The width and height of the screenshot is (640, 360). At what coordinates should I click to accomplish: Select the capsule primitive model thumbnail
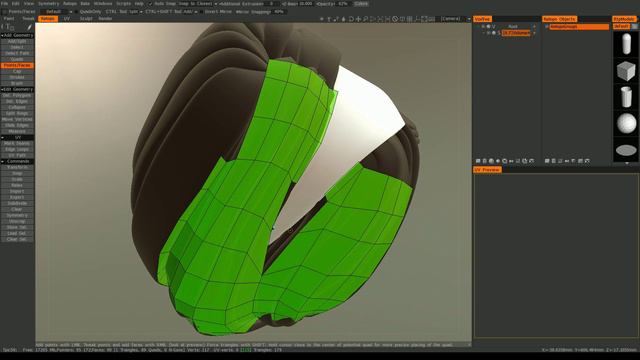tap(626, 44)
